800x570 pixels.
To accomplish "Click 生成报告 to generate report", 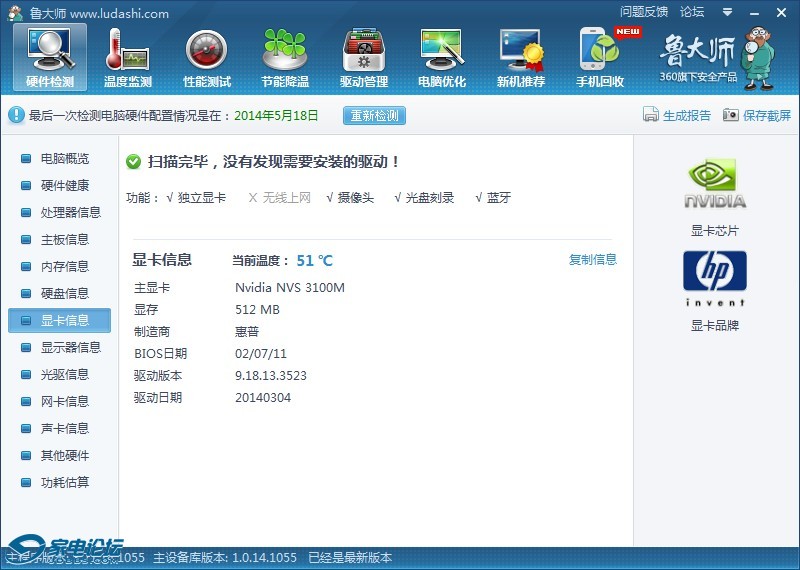I will (677, 115).
